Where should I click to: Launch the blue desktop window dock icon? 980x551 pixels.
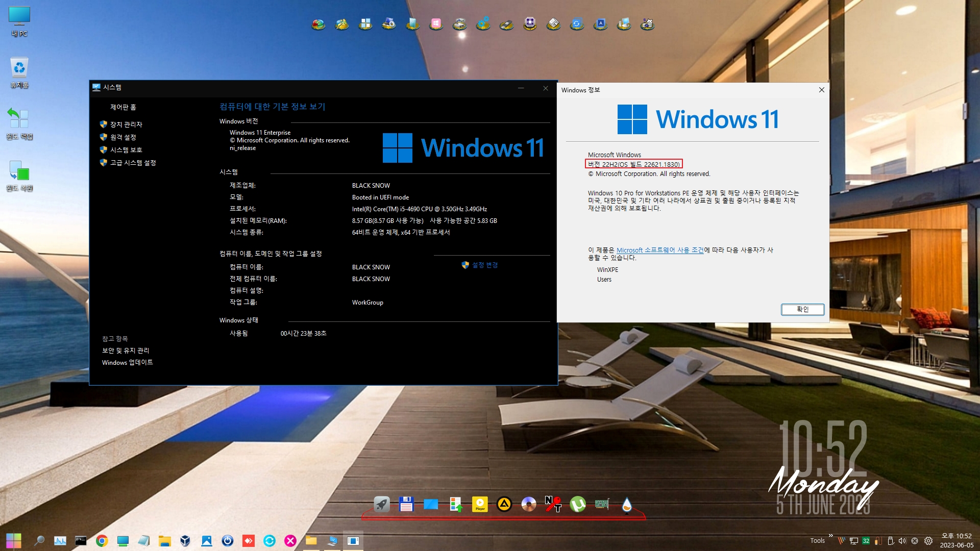pyautogui.click(x=431, y=505)
